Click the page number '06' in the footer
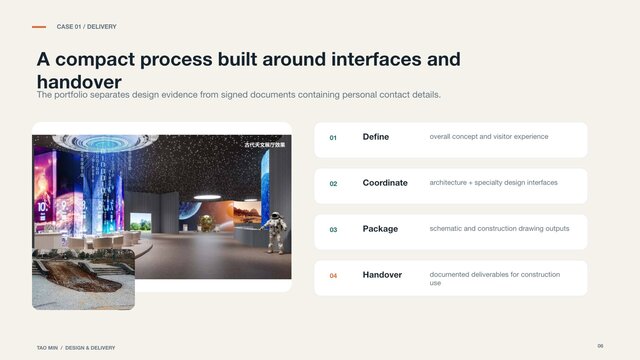 click(600, 346)
